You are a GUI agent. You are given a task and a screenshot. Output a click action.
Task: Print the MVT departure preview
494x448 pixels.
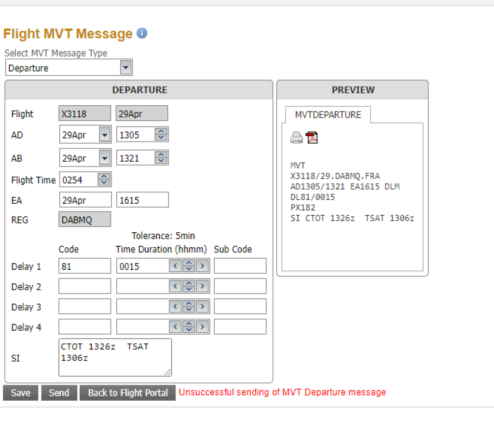(x=296, y=138)
